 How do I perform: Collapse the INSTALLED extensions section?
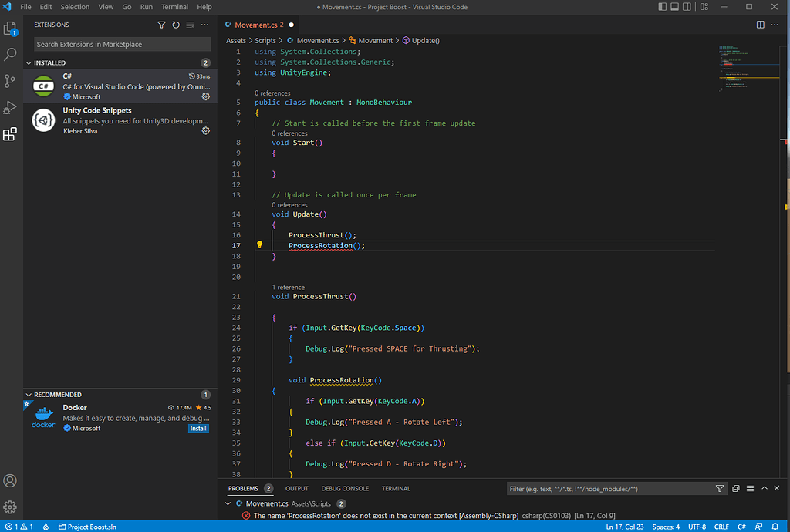(x=29, y=62)
